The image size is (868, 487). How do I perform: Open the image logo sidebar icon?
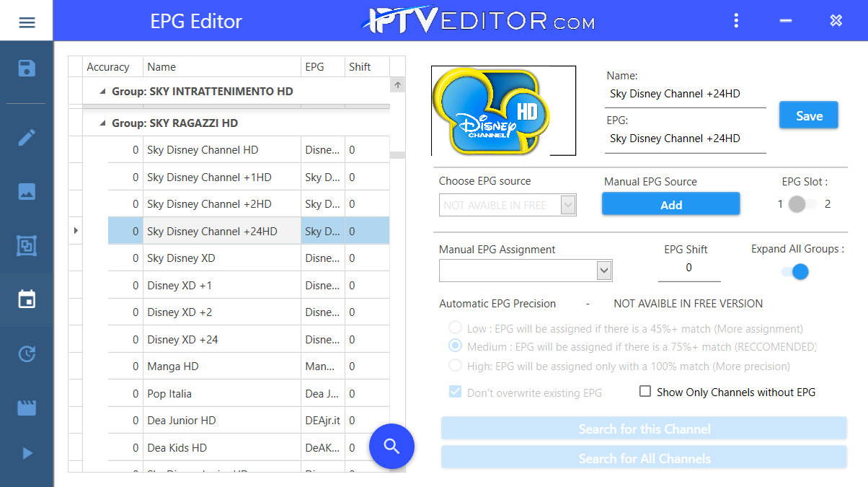pyautogui.click(x=27, y=191)
